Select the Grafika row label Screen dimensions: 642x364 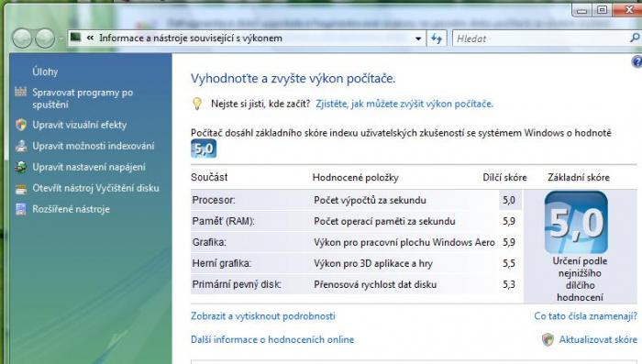click(209, 242)
